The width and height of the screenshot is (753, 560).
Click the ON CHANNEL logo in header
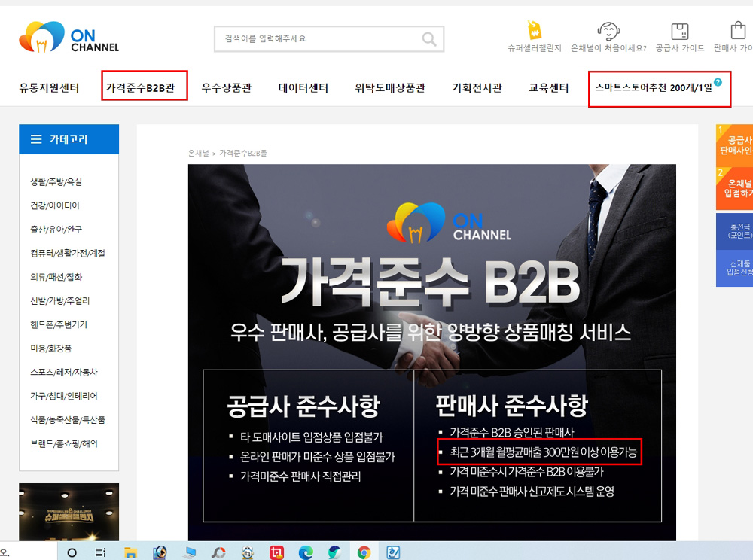click(x=69, y=38)
